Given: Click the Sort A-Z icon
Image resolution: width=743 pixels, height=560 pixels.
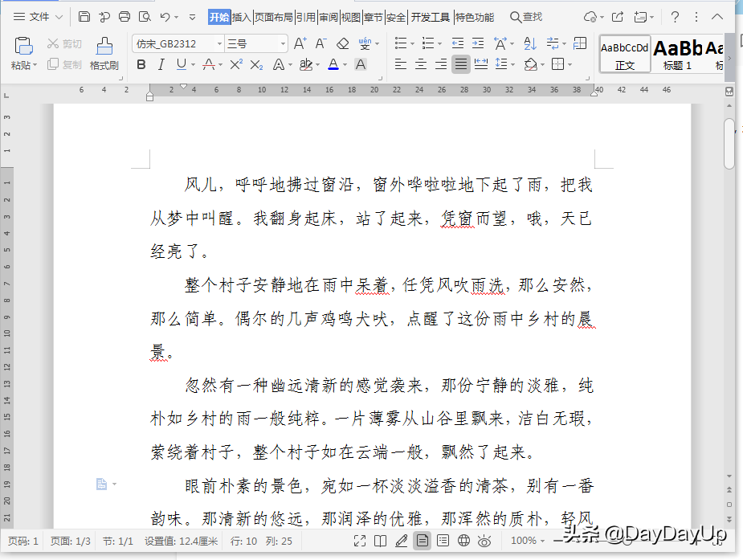Looking at the screenshot, I should coord(530,43).
